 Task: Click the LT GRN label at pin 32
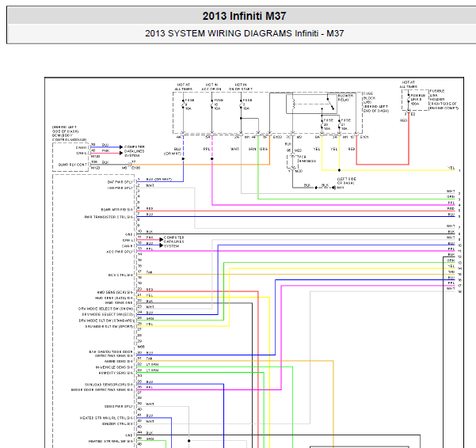coord(152,364)
